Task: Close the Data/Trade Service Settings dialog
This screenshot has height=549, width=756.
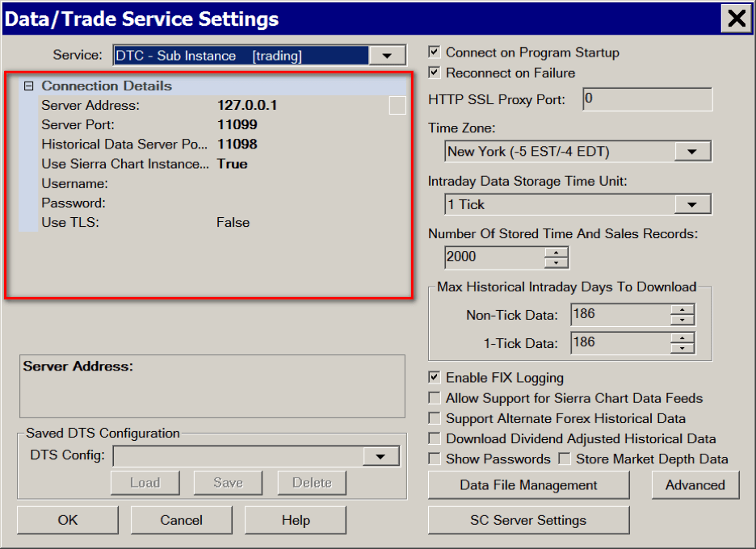Action: tap(736, 19)
